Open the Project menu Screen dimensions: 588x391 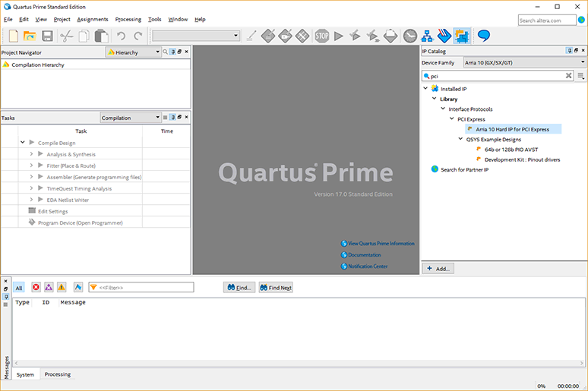(62, 20)
